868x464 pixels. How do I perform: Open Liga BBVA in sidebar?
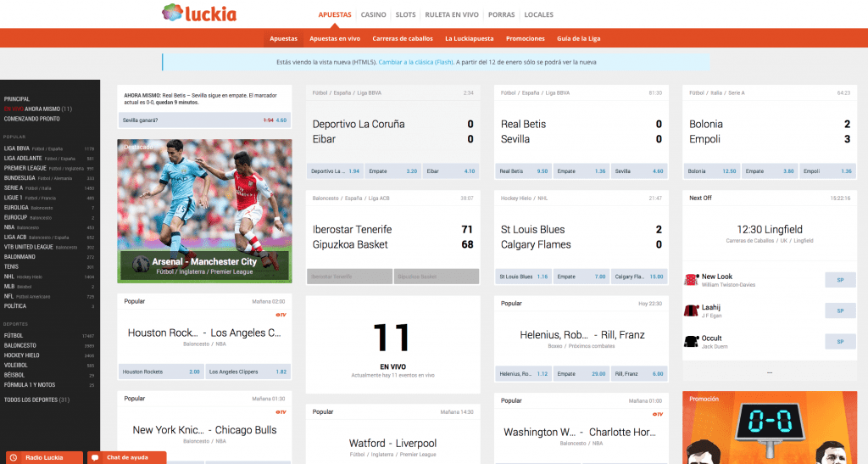click(x=48, y=148)
